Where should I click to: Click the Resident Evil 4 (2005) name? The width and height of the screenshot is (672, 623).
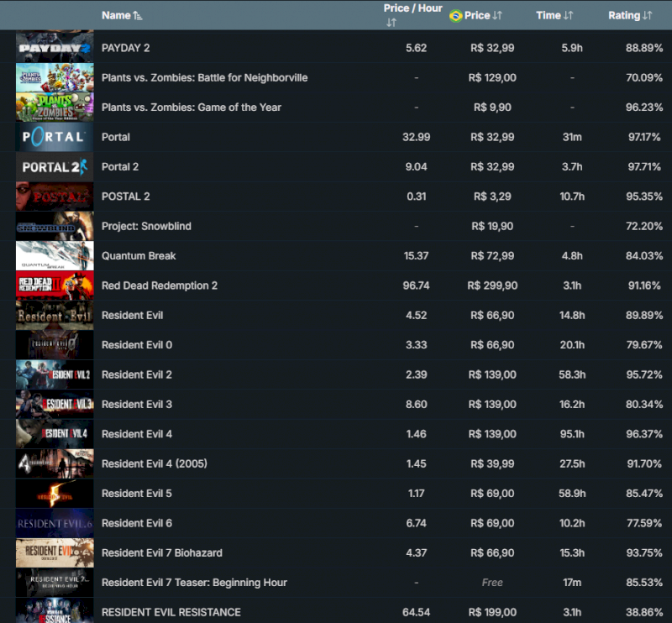tap(155, 463)
